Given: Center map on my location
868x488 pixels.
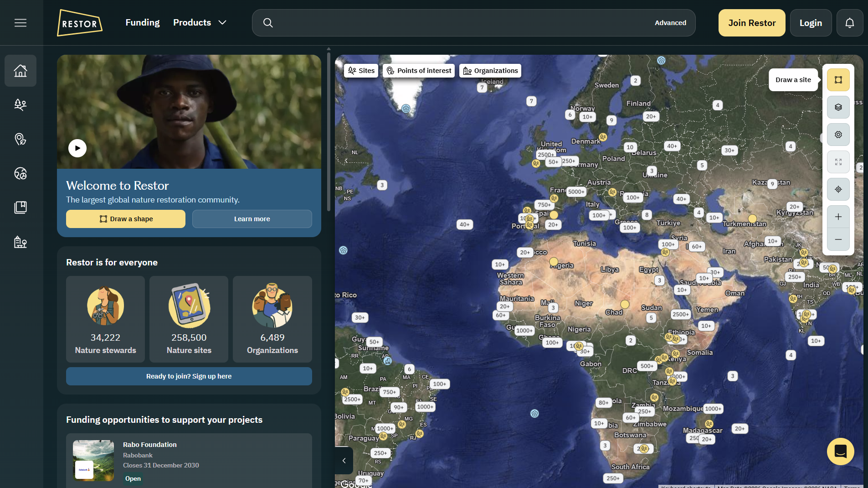Looking at the screenshot, I should pos(838,189).
